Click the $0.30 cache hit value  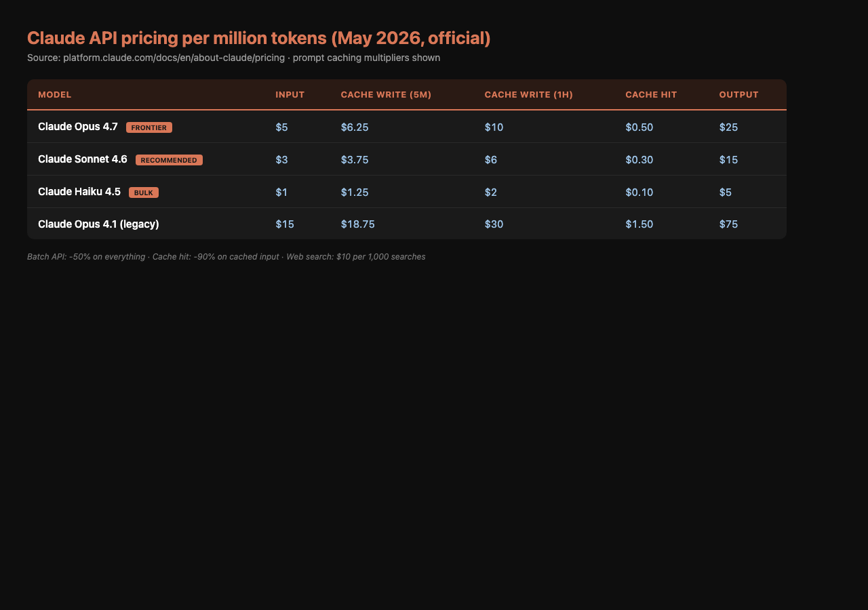click(x=639, y=159)
